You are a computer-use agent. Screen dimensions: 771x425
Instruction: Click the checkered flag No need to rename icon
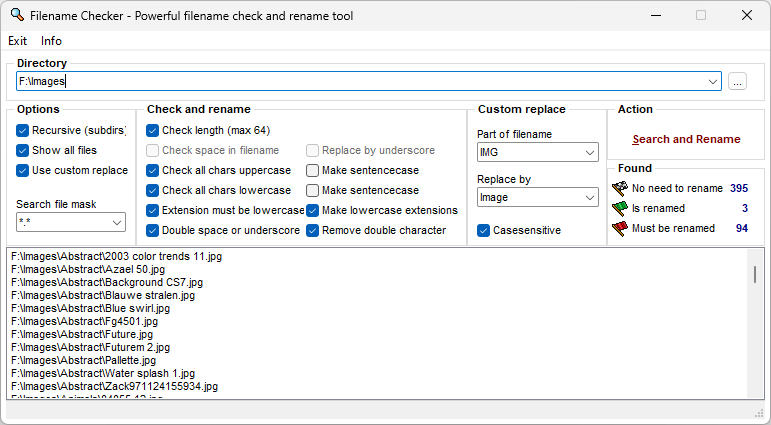pyautogui.click(x=620, y=188)
